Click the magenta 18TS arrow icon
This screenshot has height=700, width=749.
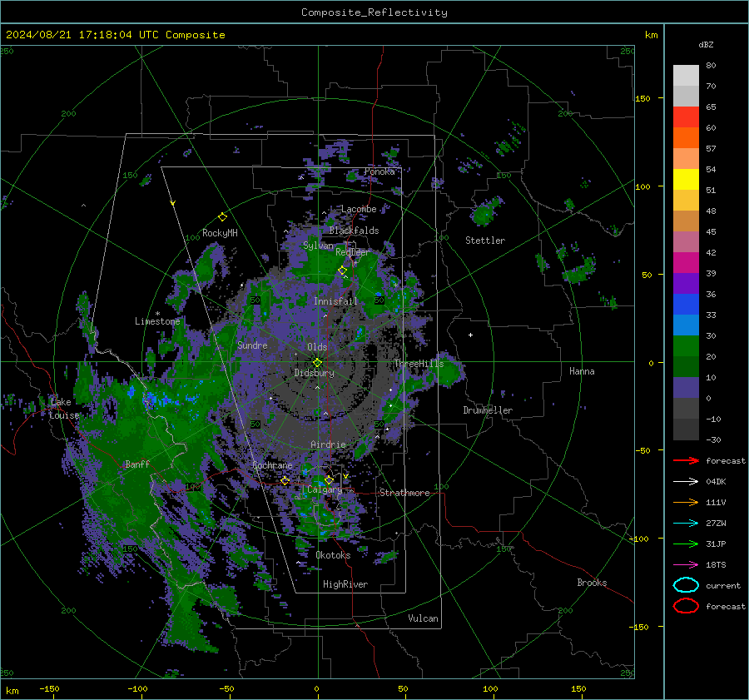[686, 565]
